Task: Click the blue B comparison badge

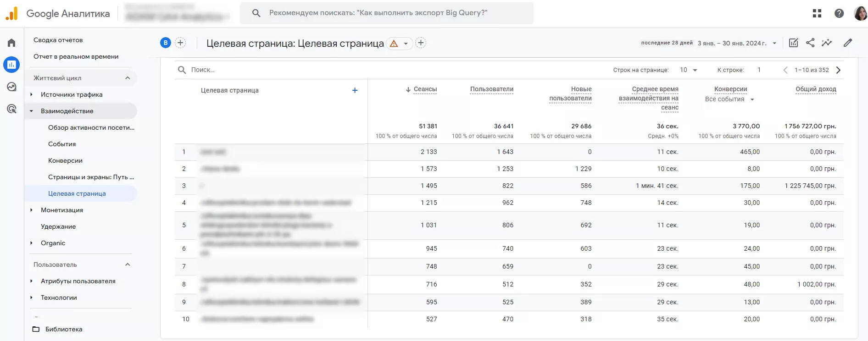Action: point(166,43)
